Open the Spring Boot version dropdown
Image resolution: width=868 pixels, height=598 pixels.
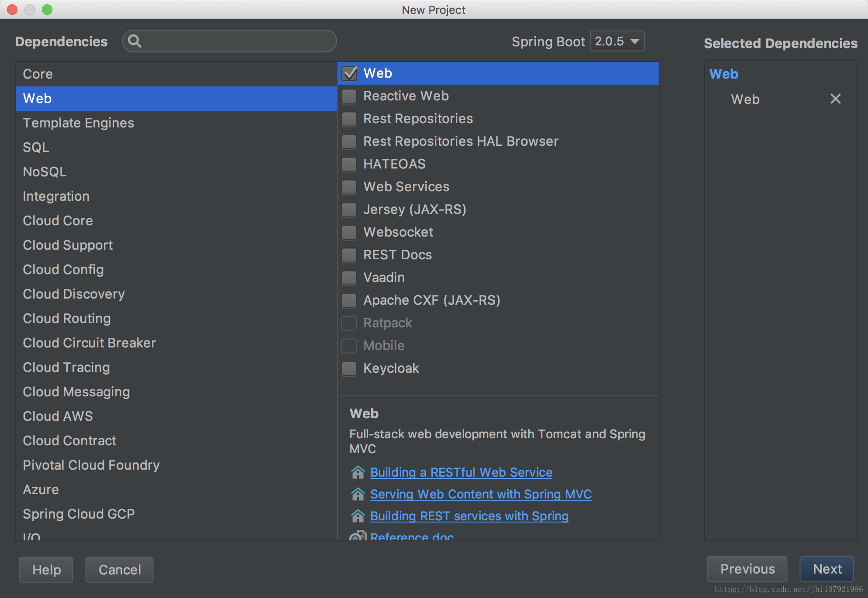coord(617,41)
